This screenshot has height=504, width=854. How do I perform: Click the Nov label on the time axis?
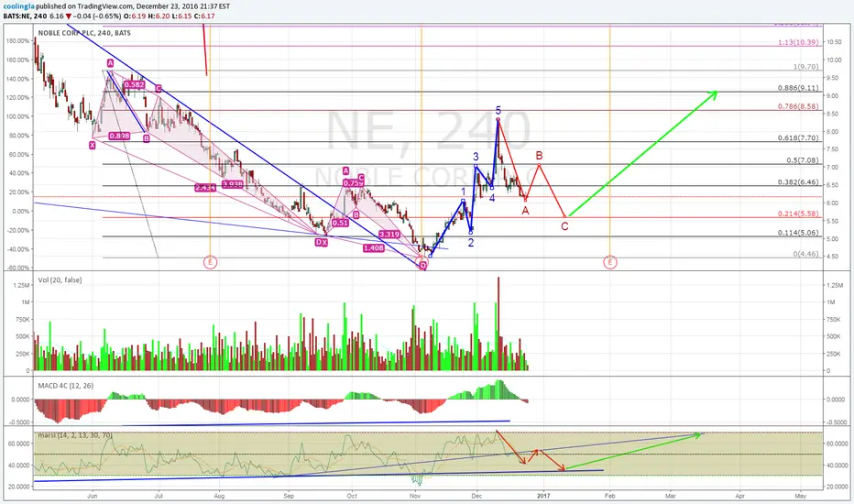(x=416, y=496)
